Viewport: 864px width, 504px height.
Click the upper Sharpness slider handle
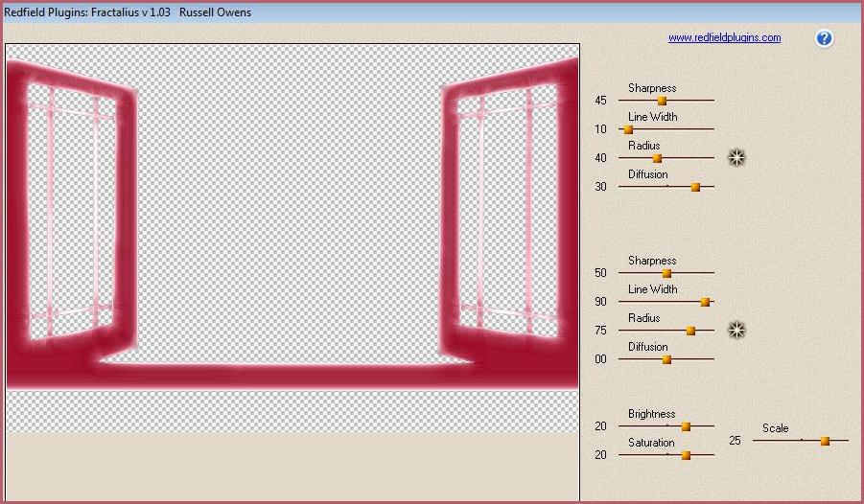(662, 101)
